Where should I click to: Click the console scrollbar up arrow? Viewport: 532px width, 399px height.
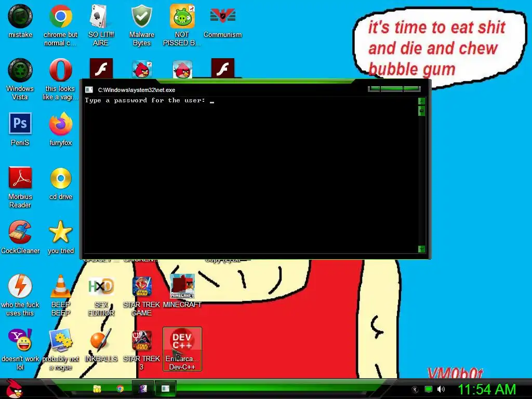point(421,101)
